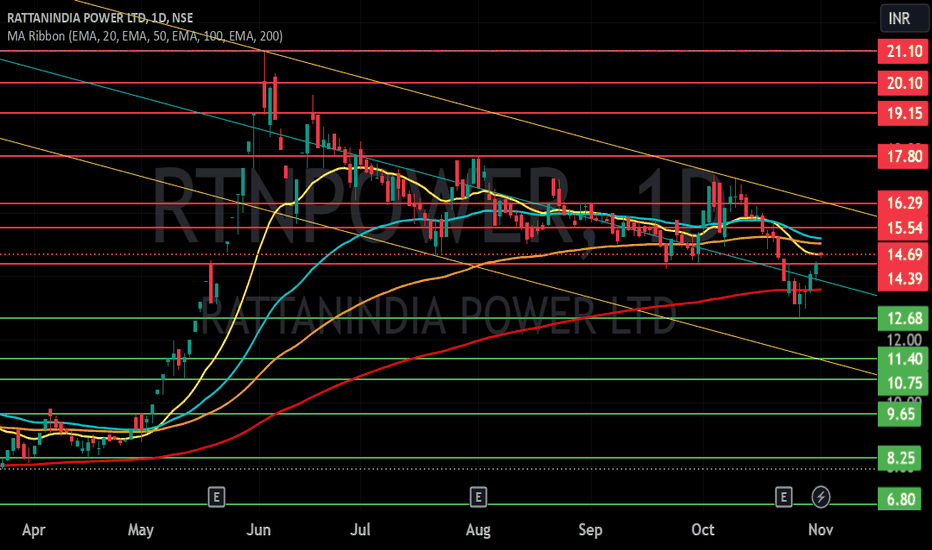
Task: Click the Nov label on time axis
Action: coord(821,530)
